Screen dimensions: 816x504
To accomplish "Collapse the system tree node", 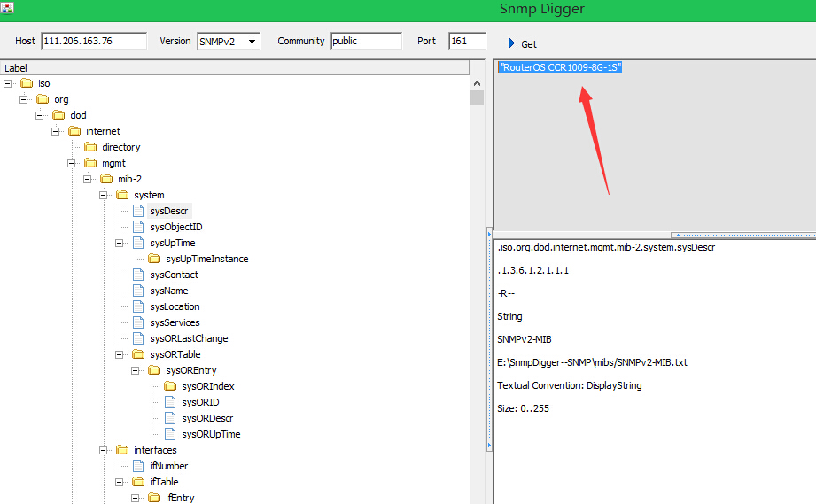I will point(104,195).
